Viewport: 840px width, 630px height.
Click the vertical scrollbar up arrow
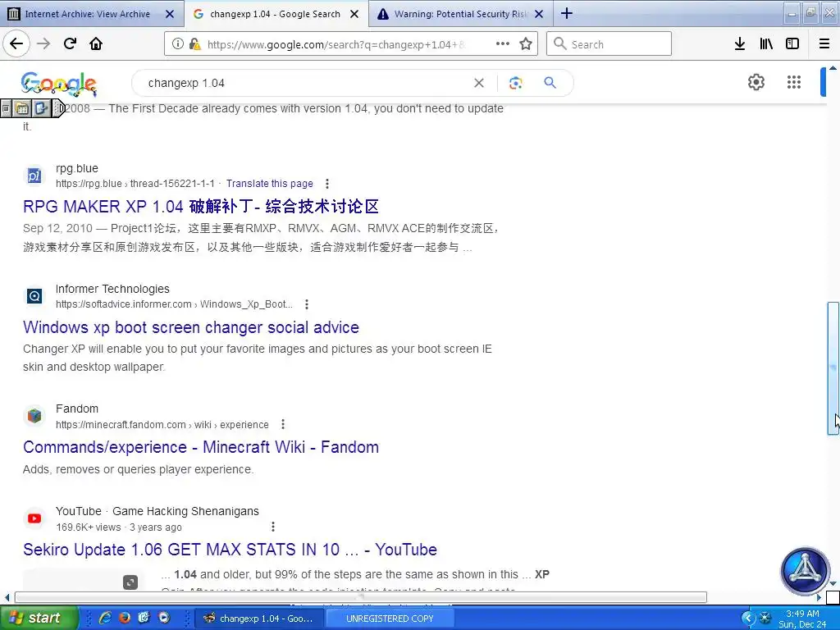[833, 68]
